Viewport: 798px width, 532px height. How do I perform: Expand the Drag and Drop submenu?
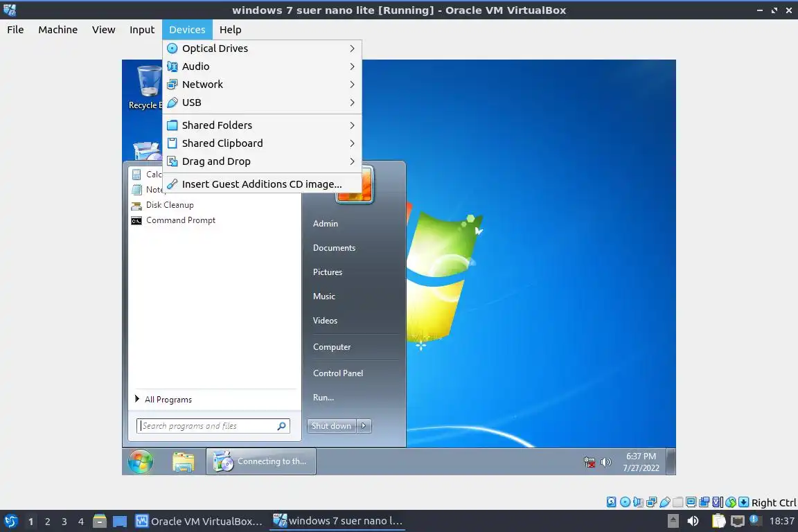pos(262,161)
